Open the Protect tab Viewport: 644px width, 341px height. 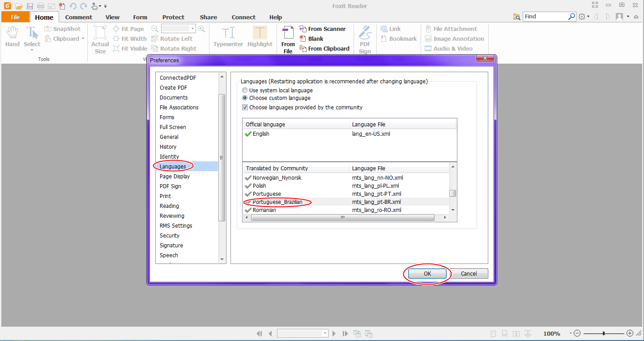click(173, 17)
